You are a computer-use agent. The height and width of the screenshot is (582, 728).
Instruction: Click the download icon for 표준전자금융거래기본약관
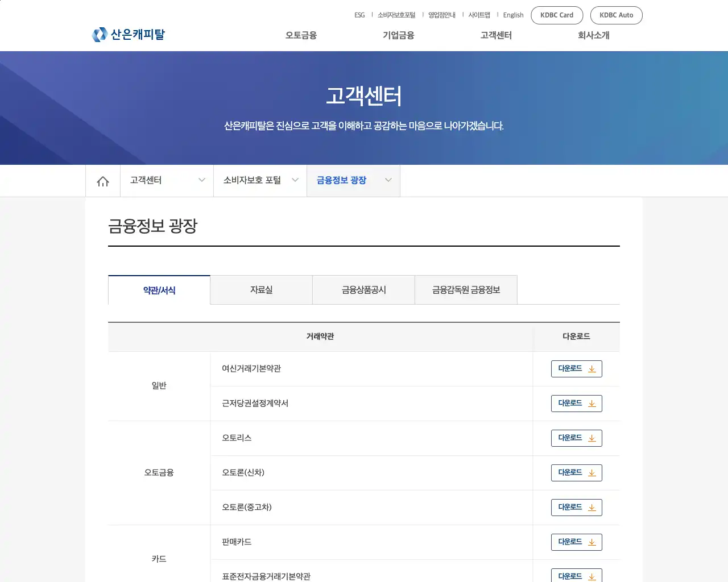tap(593, 576)
